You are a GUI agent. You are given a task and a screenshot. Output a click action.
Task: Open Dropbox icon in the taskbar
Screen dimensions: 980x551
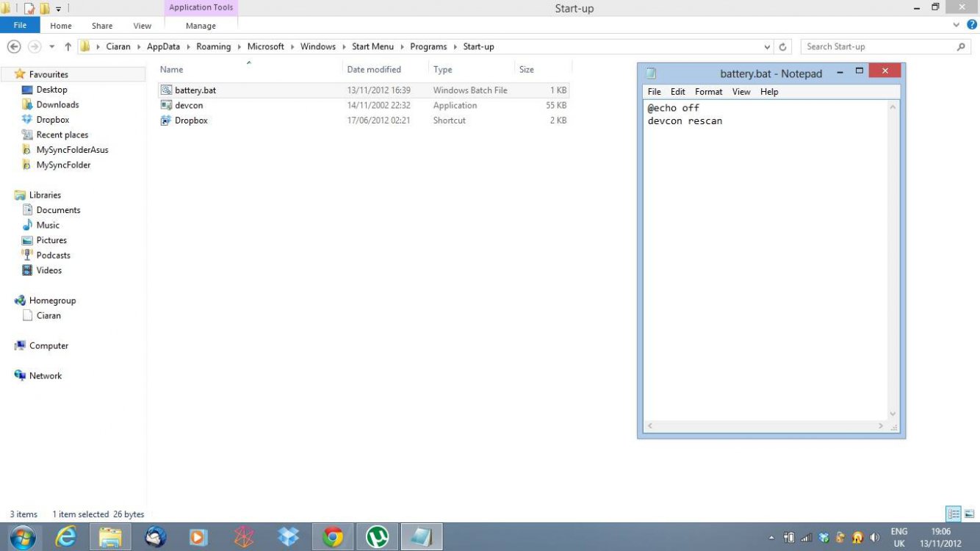click(x=288, y=537)
